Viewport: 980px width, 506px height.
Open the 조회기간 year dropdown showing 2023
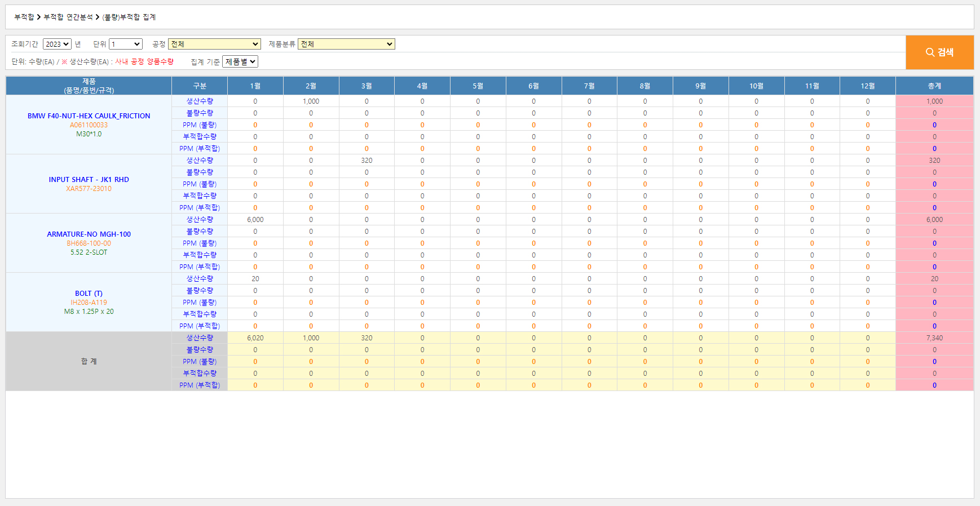57,44
